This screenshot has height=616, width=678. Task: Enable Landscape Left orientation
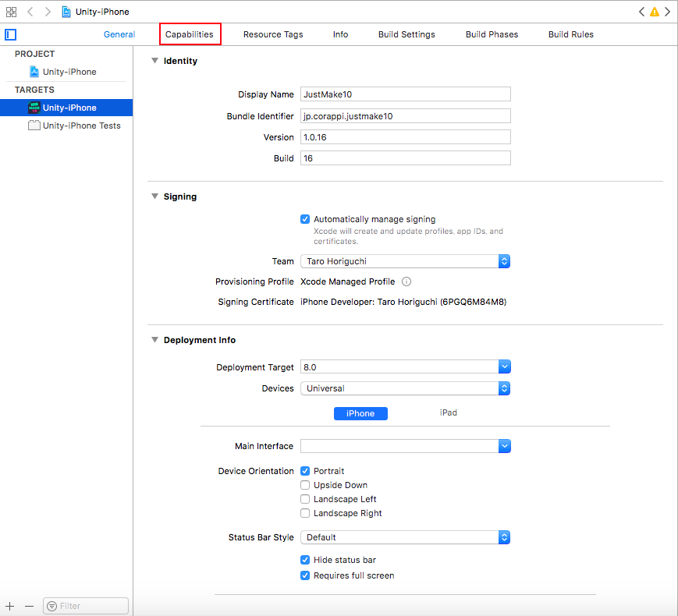(305, 499)
